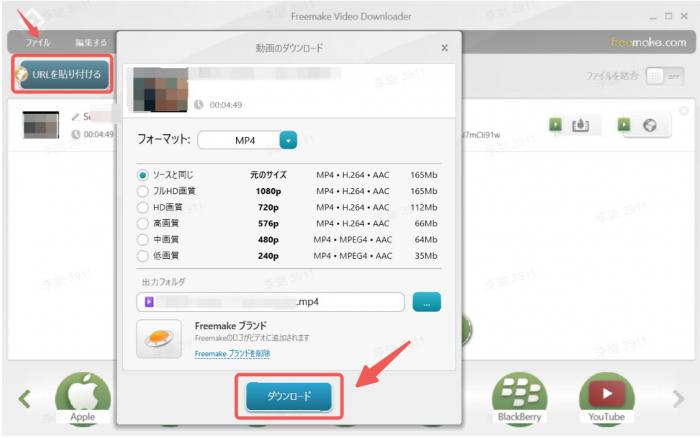Screen dimensions: 700x438
Task: Click the pencil edit icon beside title
Action: [x=75, y=117]
